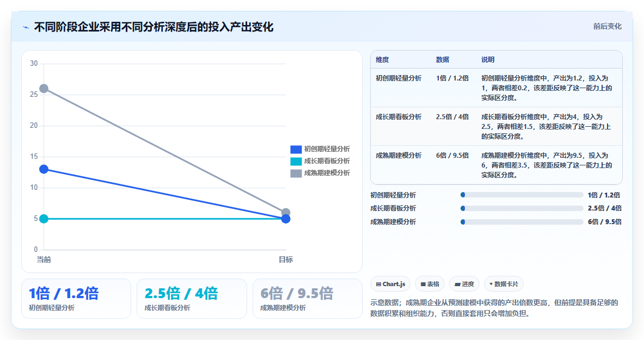Image resolution: width=644 pixels, height=340 pixels.
Task: Click the 2.5倍 / 4倍 progress value label
Action: click(605, 208)
